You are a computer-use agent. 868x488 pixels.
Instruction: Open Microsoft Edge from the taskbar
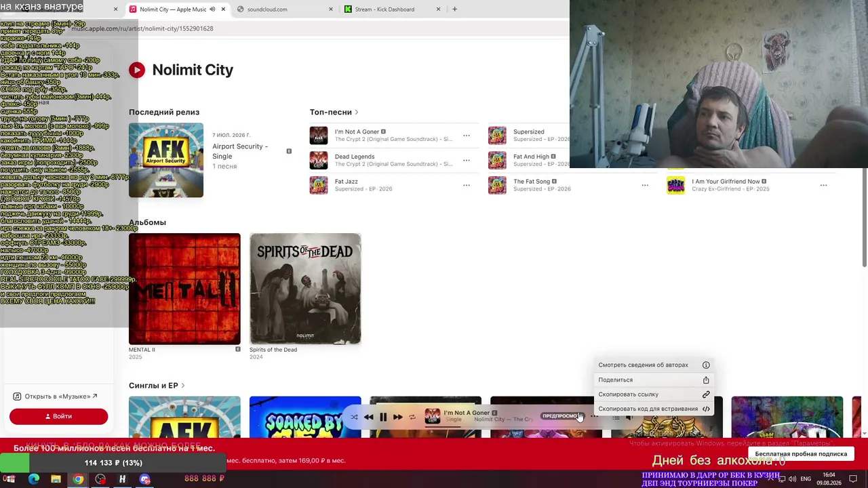[x=34, y=479]
